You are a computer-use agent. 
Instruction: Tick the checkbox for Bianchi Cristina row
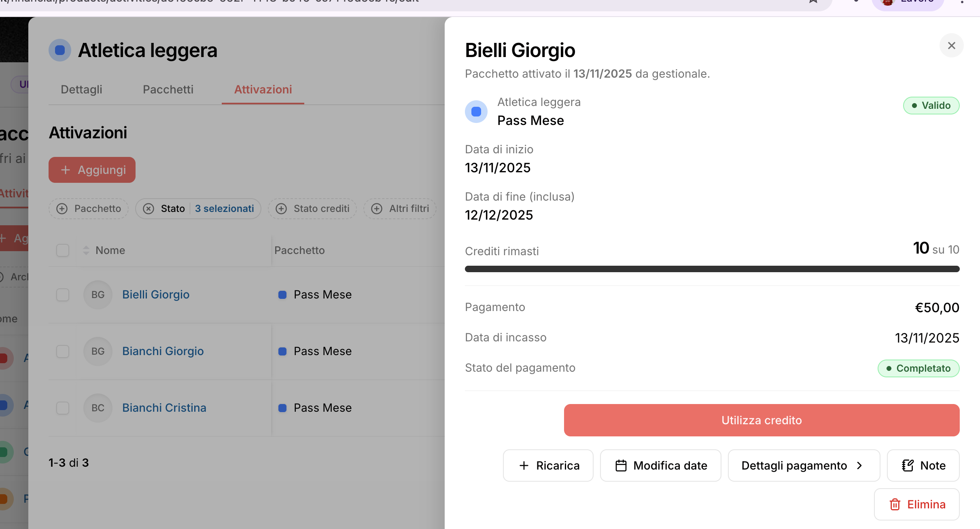[x=63, y=408]
